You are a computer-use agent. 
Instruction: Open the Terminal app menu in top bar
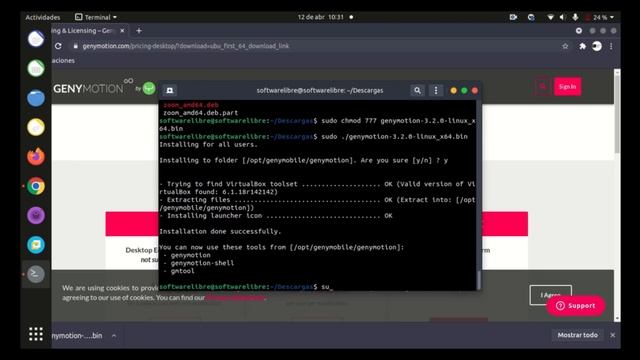(96, 17)
